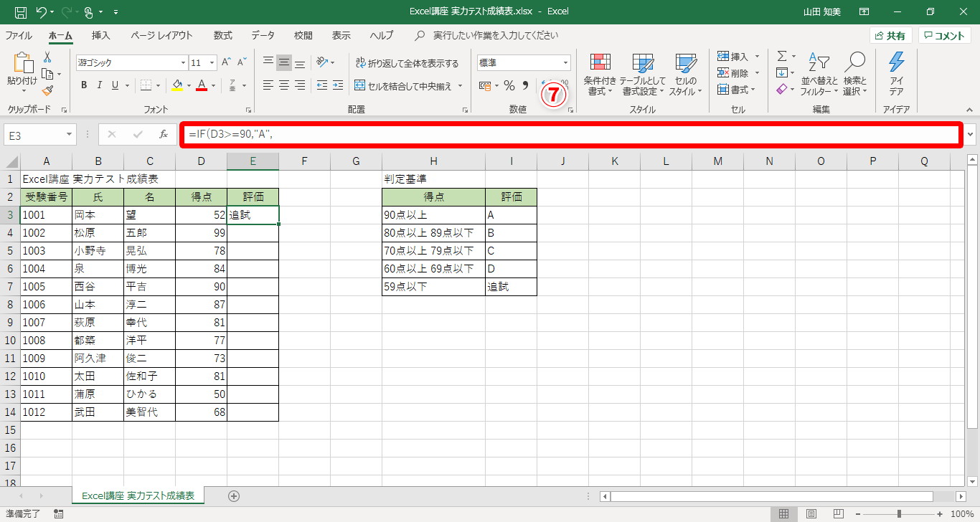
Task: Click the account name 山田 知美
Action: point(824,11)
